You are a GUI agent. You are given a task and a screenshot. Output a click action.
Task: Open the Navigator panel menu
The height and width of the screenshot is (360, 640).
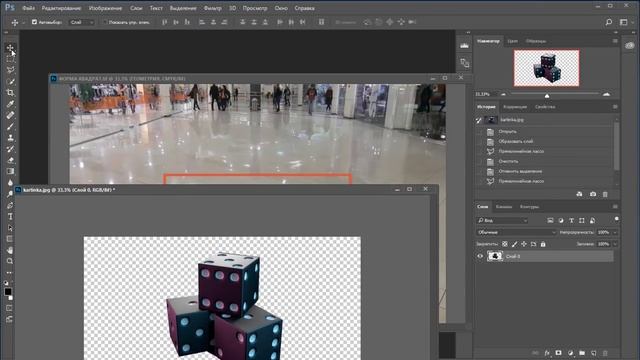pyautogui.click(x=615, y=41)
